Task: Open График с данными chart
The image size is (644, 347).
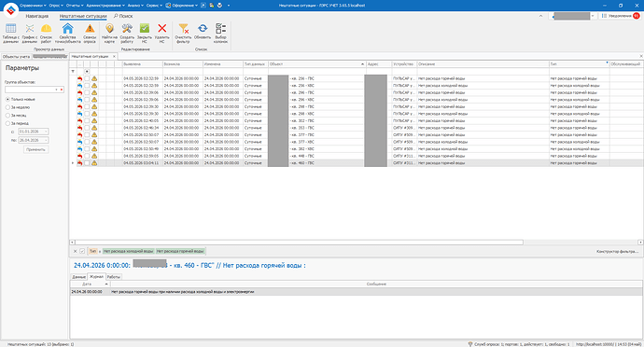Action: click(30, 34)
